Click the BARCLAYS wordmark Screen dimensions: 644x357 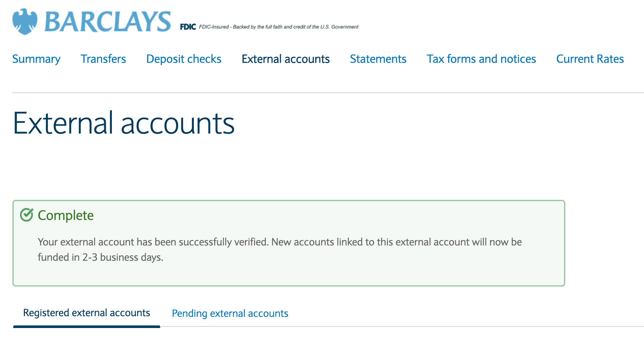click(107, 22)
